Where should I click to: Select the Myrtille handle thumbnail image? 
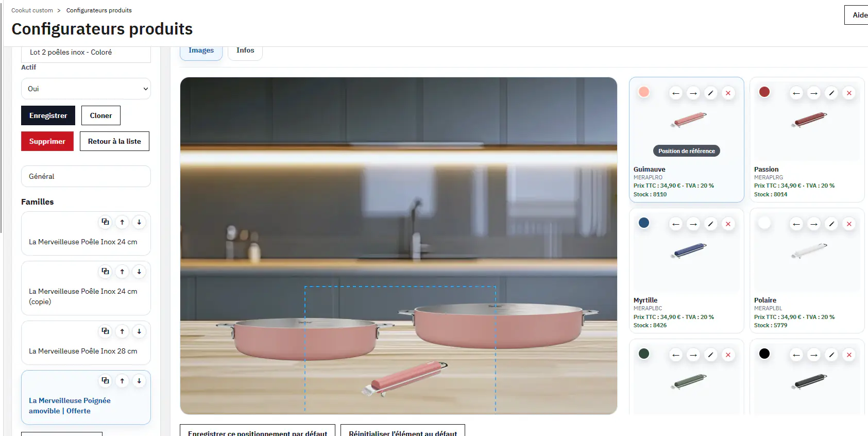(x=688, y=250)
